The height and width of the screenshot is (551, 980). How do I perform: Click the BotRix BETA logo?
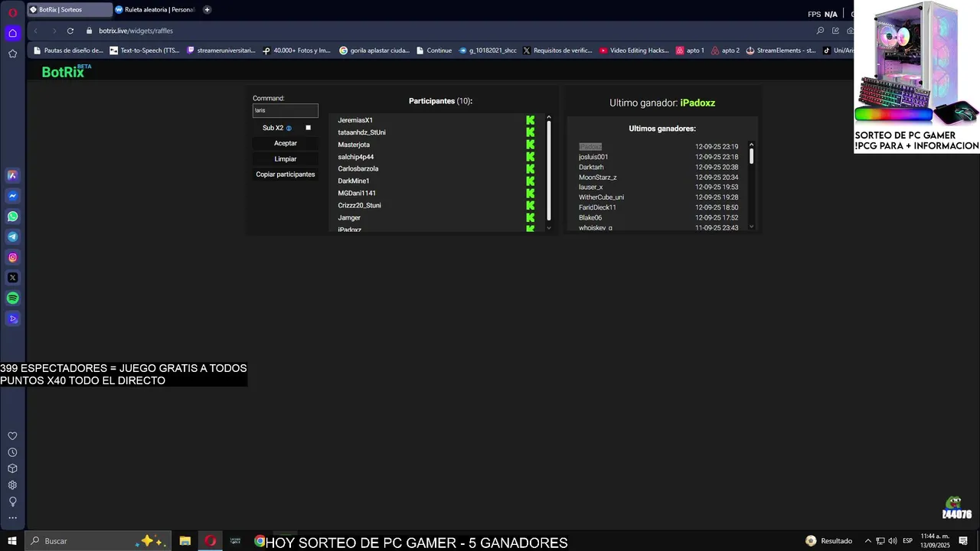[66, 71]
